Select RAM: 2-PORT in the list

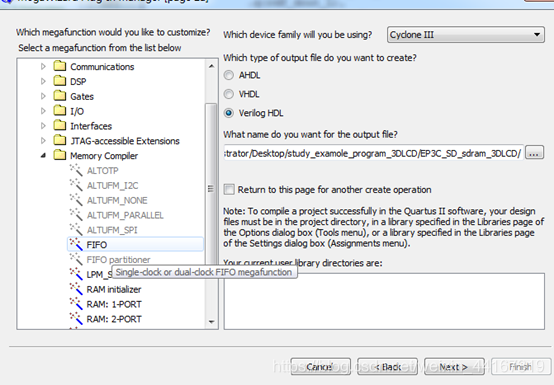(x=114, y=319)
